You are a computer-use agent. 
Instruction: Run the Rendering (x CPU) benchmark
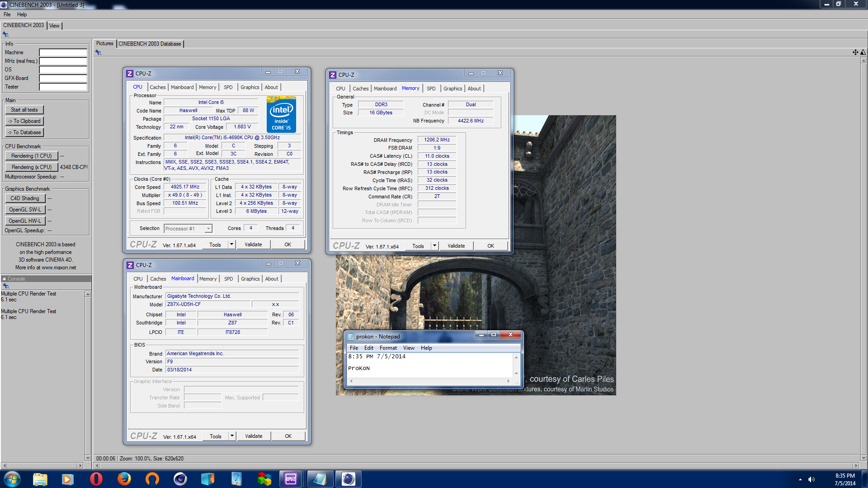tap(31, 167)
